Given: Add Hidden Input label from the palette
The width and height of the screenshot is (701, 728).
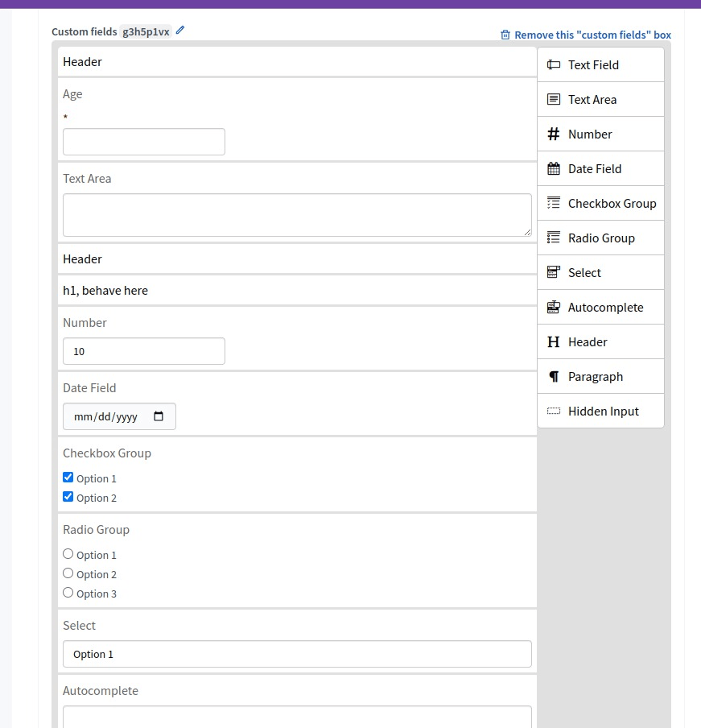Looking at the screenshot, I should (x=604, y=412).
